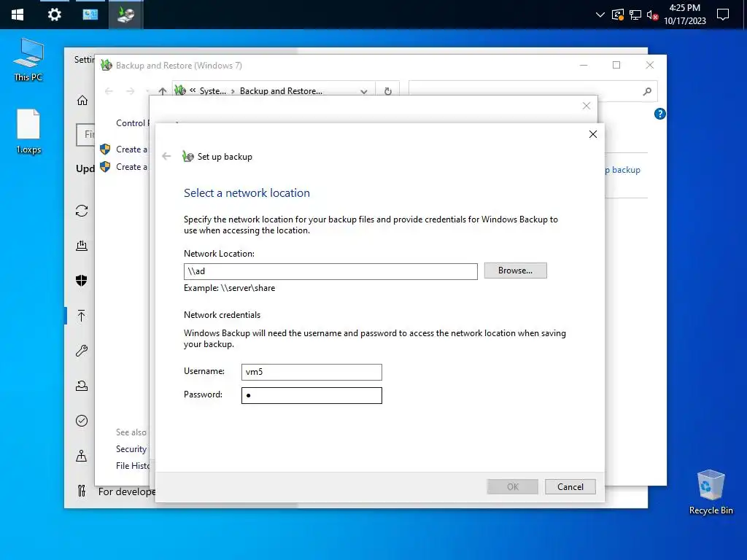Viewport: 747px width, 560px height.
Task: Select the Recycle Bin desktop icon
Action: coord(711,492)
